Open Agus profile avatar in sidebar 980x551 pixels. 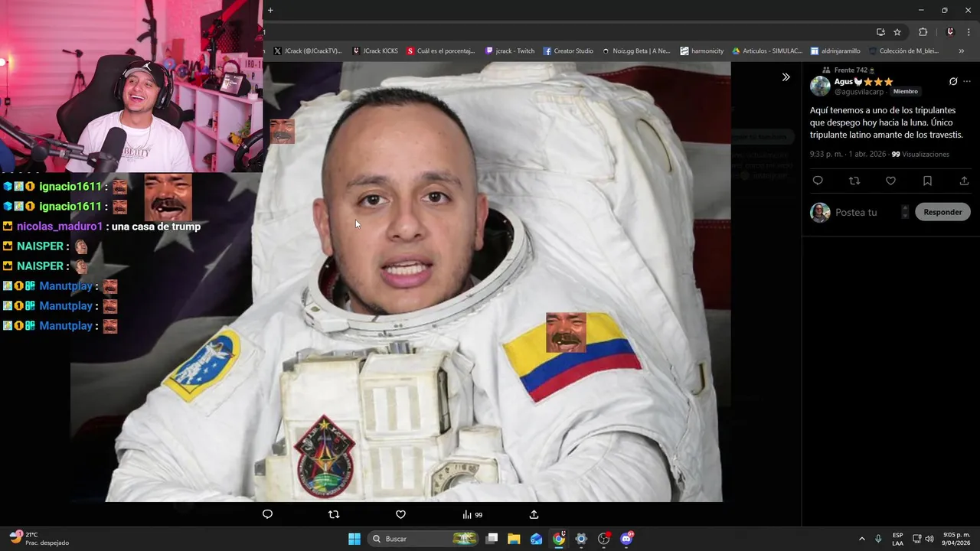coord(820,86)
